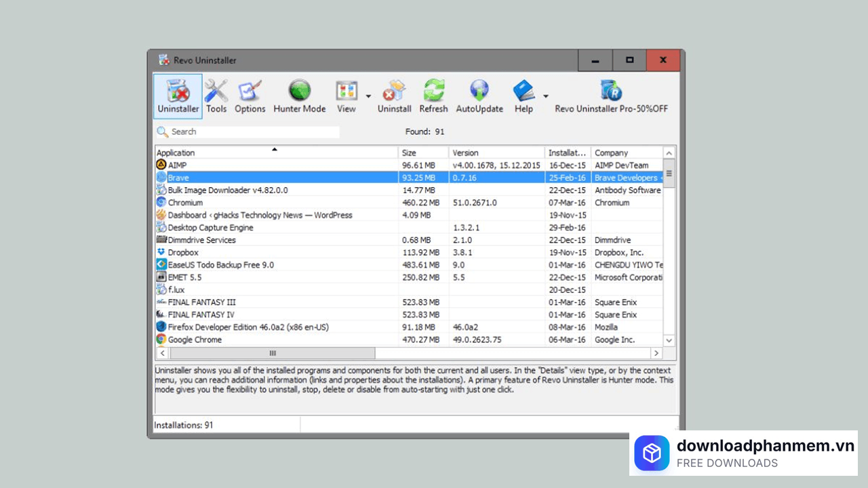Sort by Version column header
Screen dimensions: 868x488
[496, 152]
